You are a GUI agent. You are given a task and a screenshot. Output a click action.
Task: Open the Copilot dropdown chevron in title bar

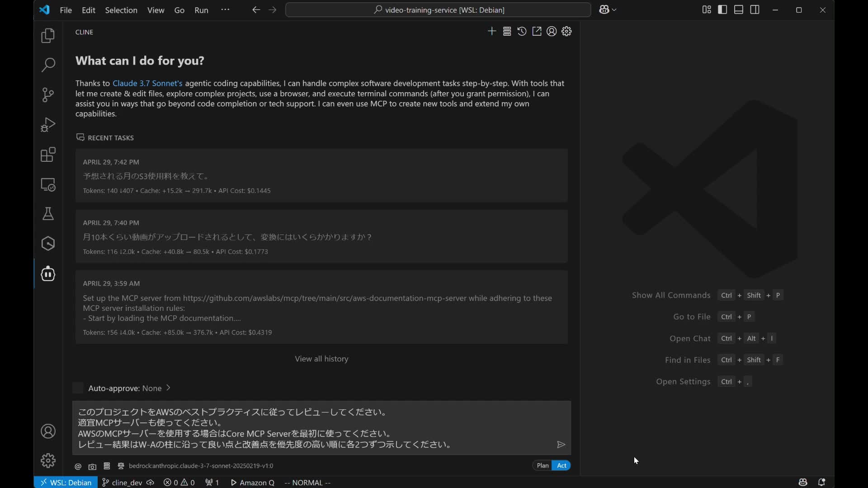pyautogui.click(x=614, y=9)
